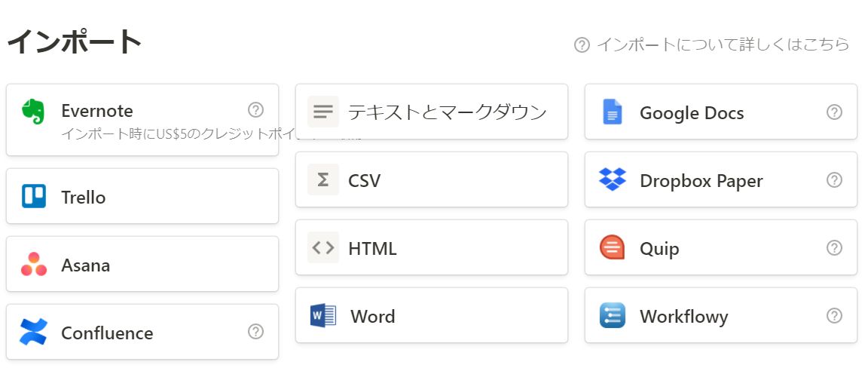Image resolution: width=868 pixels, height=371 pixels.
Task: Open help for Evernote import
Action: coord(255,109)
